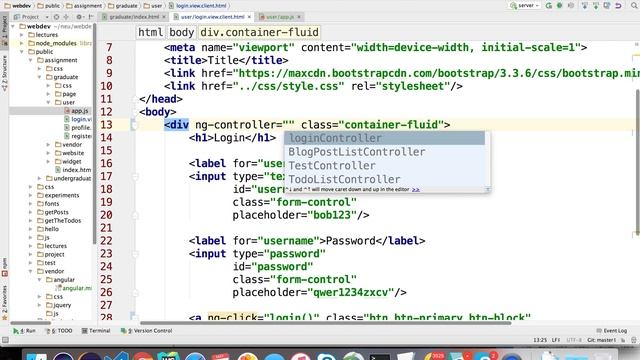Click the undo revert arrow icon
Viewport: 640px width, 360px height.
(x=618, y=6)
